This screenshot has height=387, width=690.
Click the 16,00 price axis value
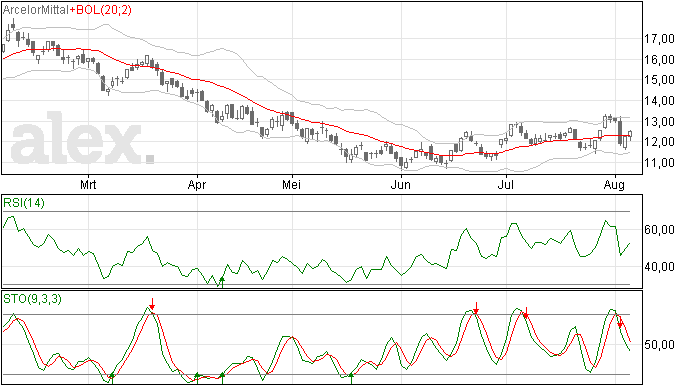pos(660,60)
